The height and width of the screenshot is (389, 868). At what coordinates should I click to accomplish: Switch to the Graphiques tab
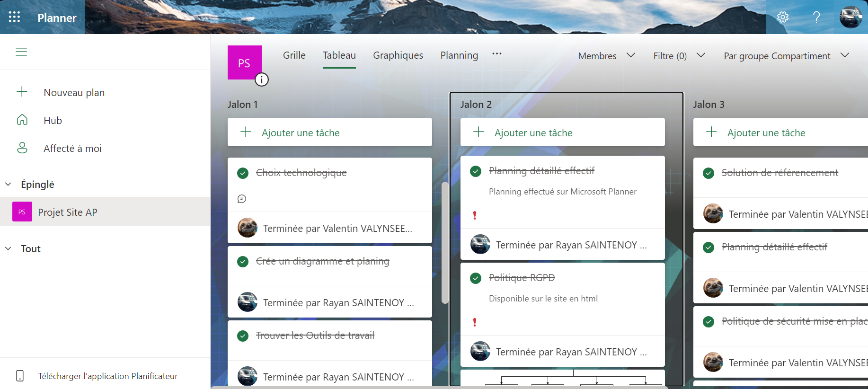click(398, 55)
